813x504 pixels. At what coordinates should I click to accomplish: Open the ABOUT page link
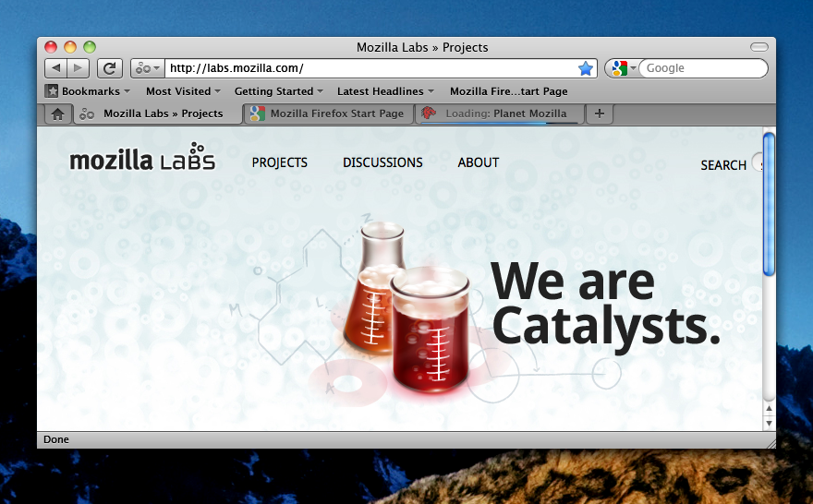click(x=478, y=162)
